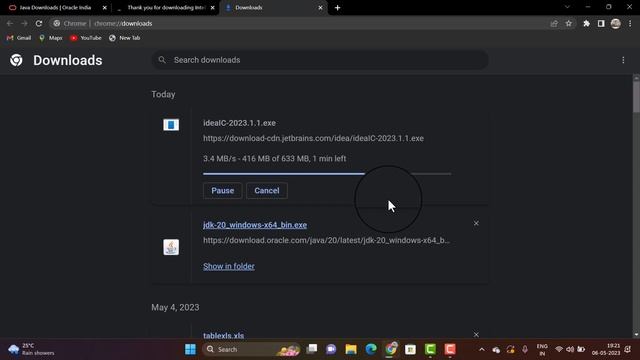
Task: Open File Explorer from taskbar
Action: click(x=351, y=349)
